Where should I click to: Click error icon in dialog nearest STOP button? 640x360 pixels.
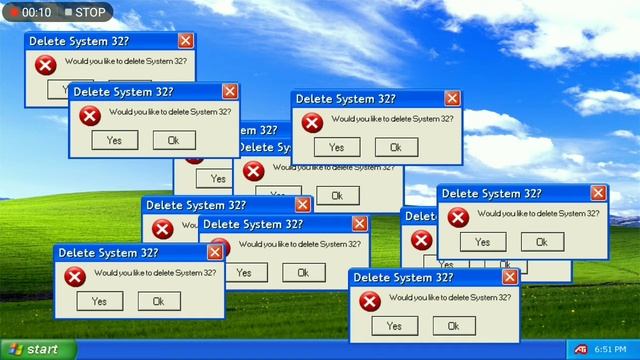(46, 65)
